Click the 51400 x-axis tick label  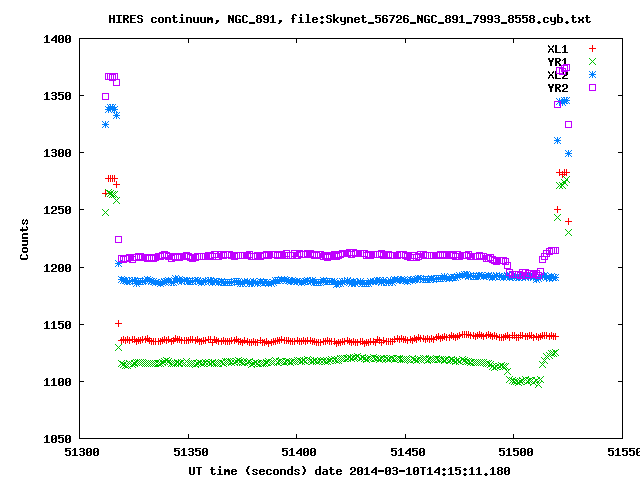299,452
